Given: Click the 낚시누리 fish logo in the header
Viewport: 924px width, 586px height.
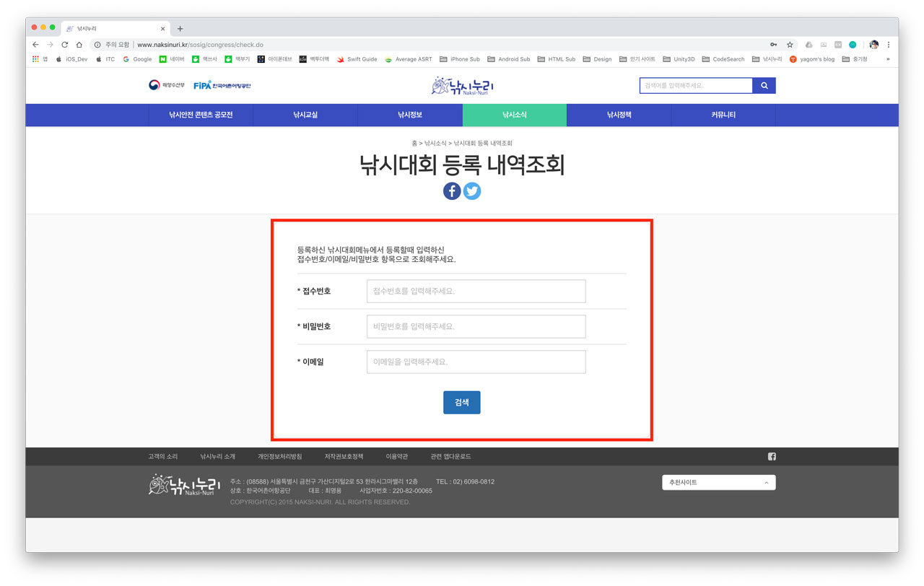Looking at the screenshot, I should 462,85.
